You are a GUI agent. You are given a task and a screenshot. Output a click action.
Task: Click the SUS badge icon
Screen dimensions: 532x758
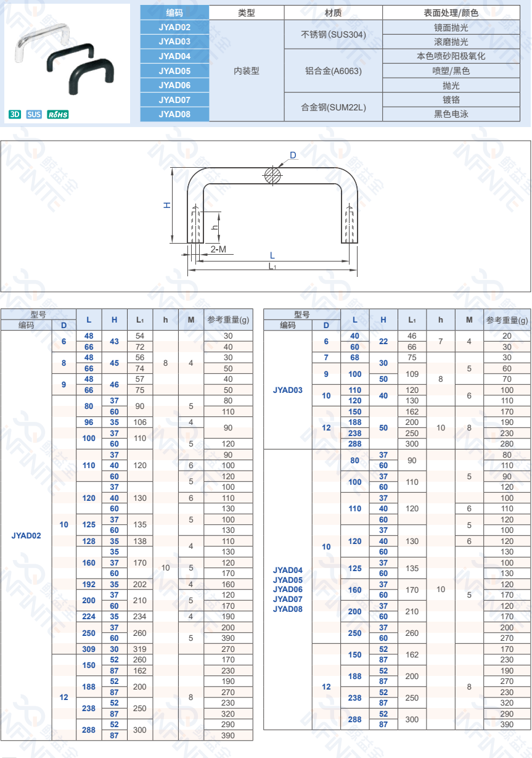tap(34, 114)
